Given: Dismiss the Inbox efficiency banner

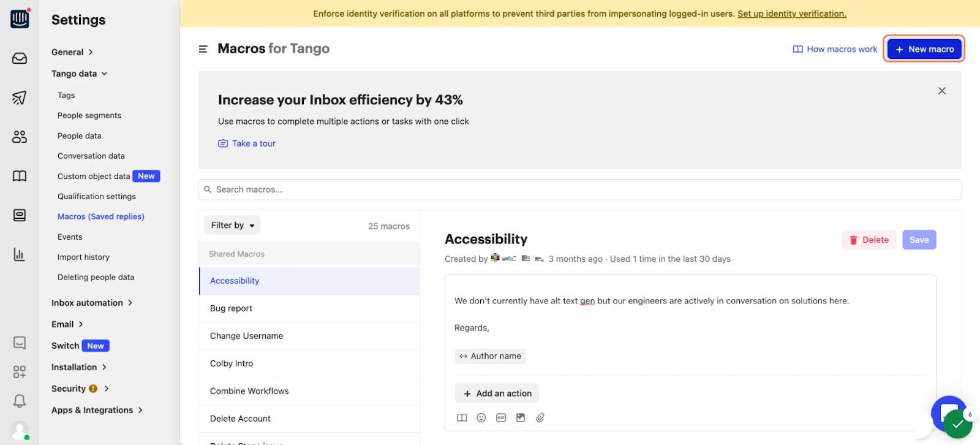Looking at the screenshot, I should click(x=942, y=91).
